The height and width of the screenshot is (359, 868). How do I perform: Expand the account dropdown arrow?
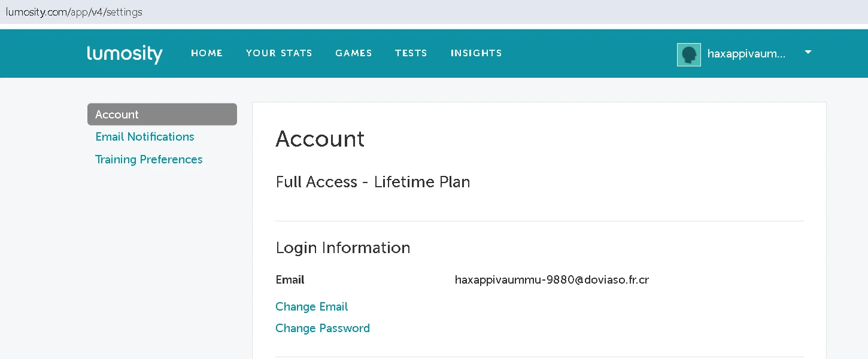(808, 53)
